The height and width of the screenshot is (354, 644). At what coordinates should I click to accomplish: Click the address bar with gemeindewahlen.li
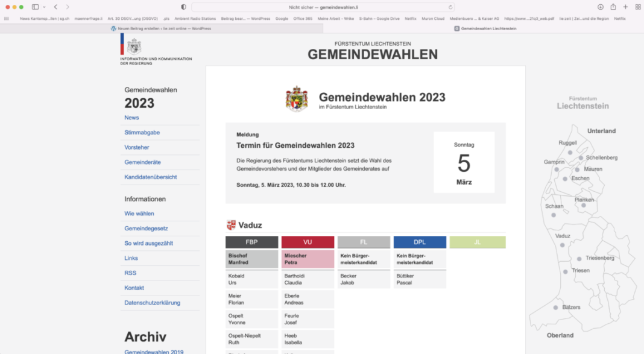(320, 7)
